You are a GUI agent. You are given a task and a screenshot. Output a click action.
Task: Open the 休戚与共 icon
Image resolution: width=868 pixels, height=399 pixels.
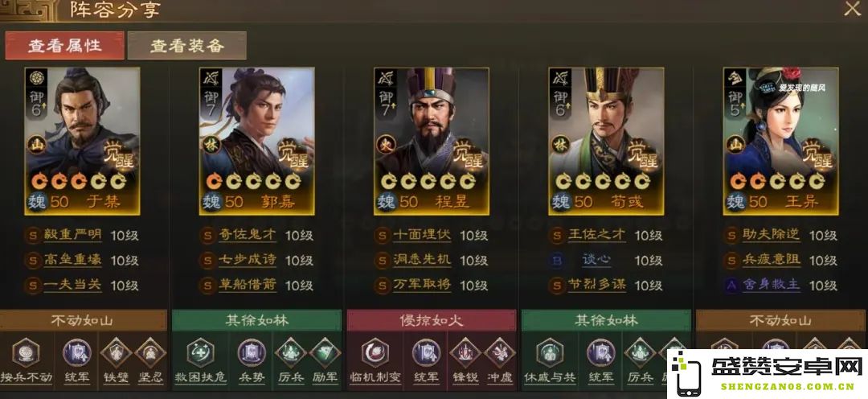tap(550, 353)
